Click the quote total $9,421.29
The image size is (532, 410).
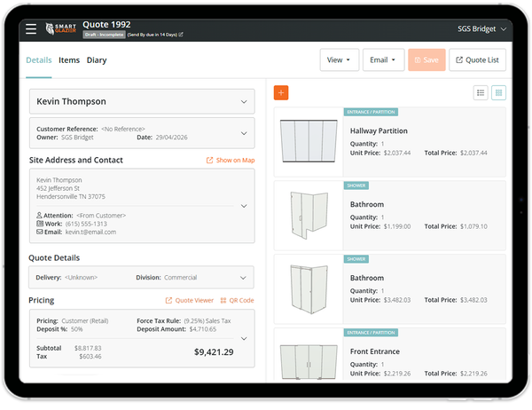(x=214, y=352)
